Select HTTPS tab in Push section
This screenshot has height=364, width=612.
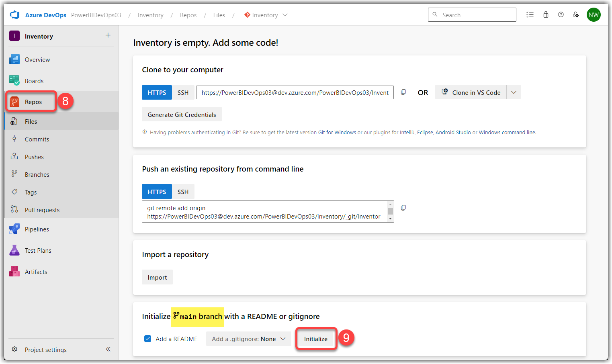click(x=157, y=192)
